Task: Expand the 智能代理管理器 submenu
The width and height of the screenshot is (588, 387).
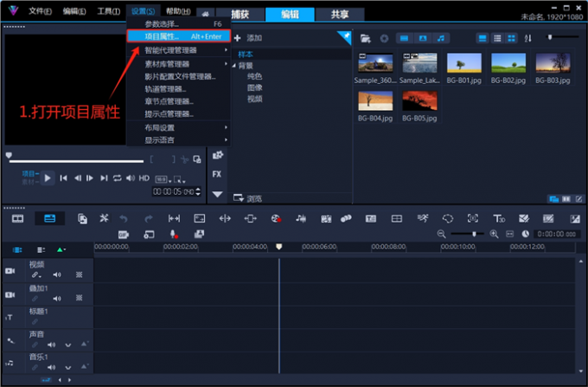Action: (x=170, y=50)
